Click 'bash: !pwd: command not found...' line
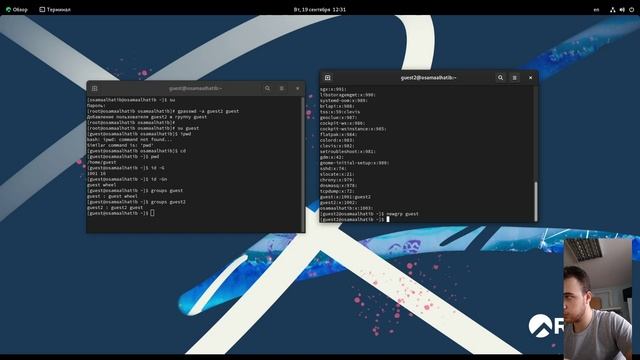The height and width of the screenshot is (360, 640). coord(129,140)
